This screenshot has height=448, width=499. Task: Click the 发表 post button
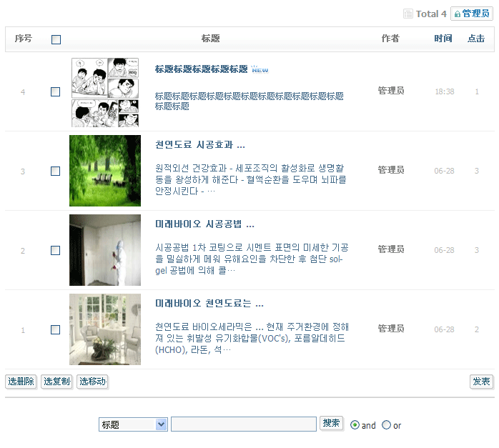pos(481,382)
